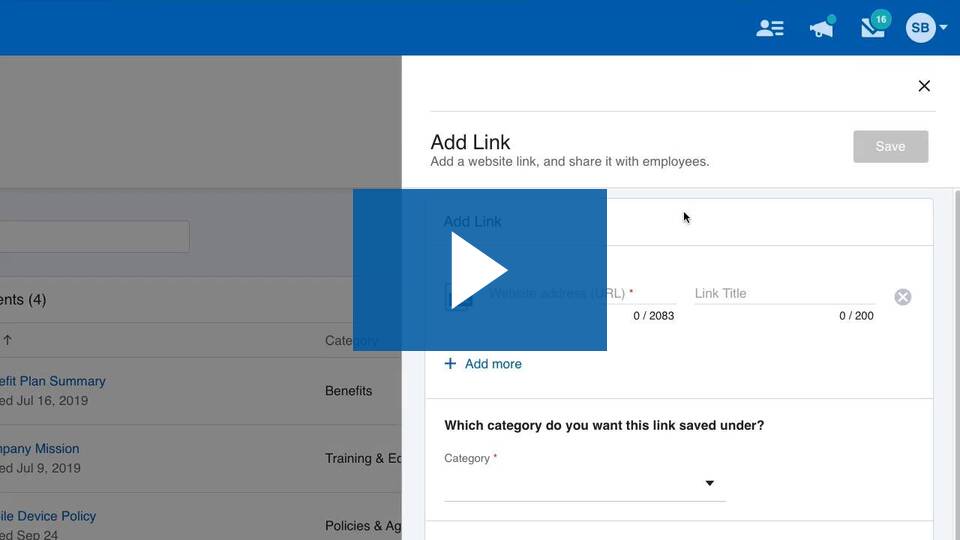Click the sort arrow in name column
The height and width of the screenshot is (540, 960).
coord(7,341)
